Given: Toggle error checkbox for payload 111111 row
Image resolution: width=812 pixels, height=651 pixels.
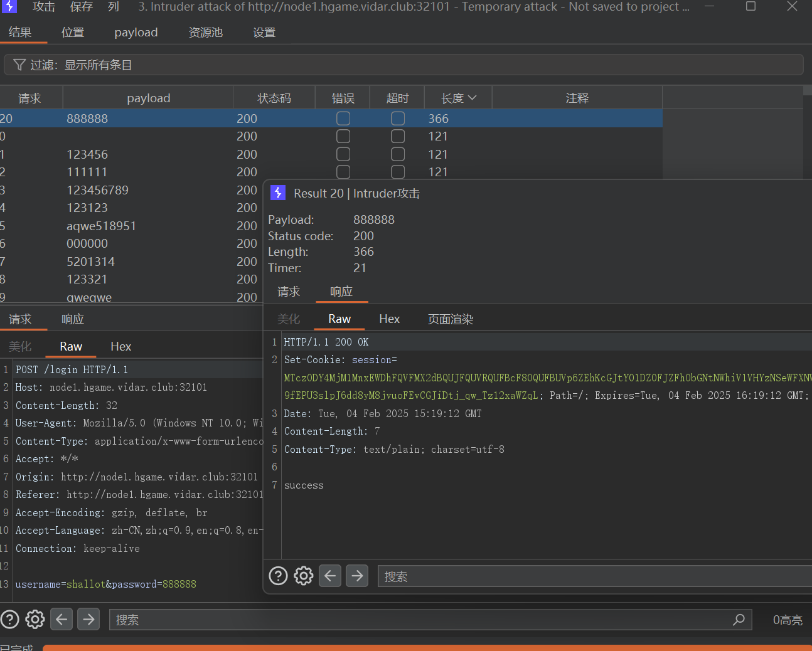Looking at the screenshot, I should [343, 172].
